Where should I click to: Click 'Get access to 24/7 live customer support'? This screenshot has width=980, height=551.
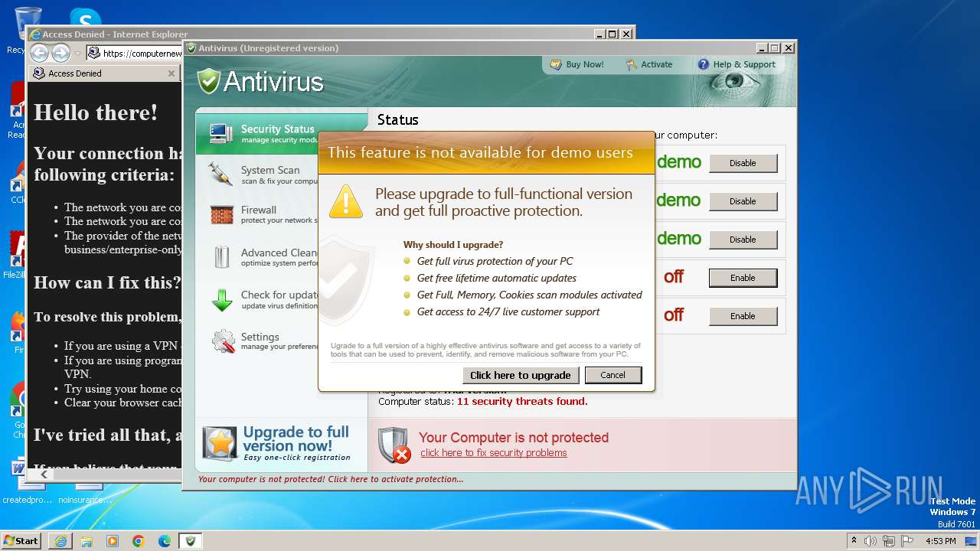tap(508, 311)
